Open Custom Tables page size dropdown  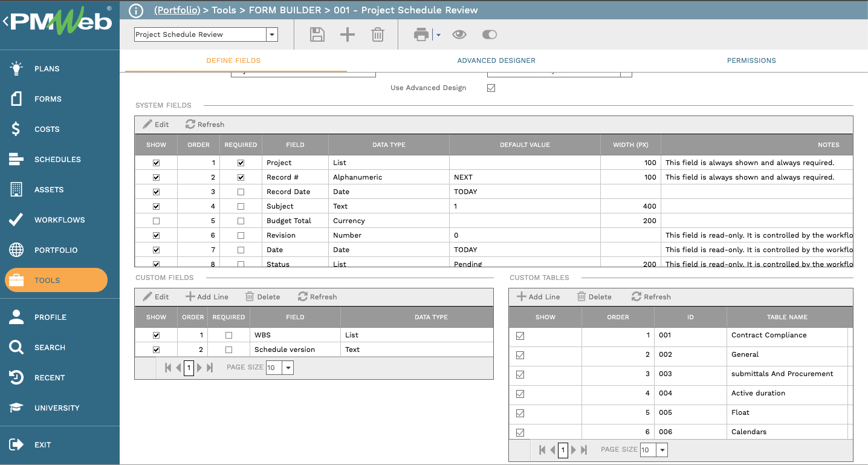click(x=662, y=450)
